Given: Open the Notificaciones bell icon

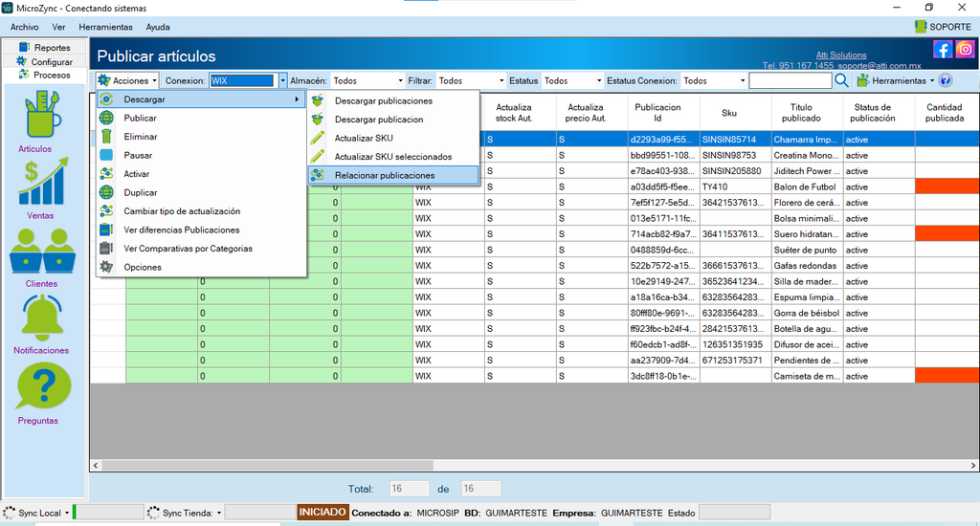Looking at the screenshot, I should [42, 318].
